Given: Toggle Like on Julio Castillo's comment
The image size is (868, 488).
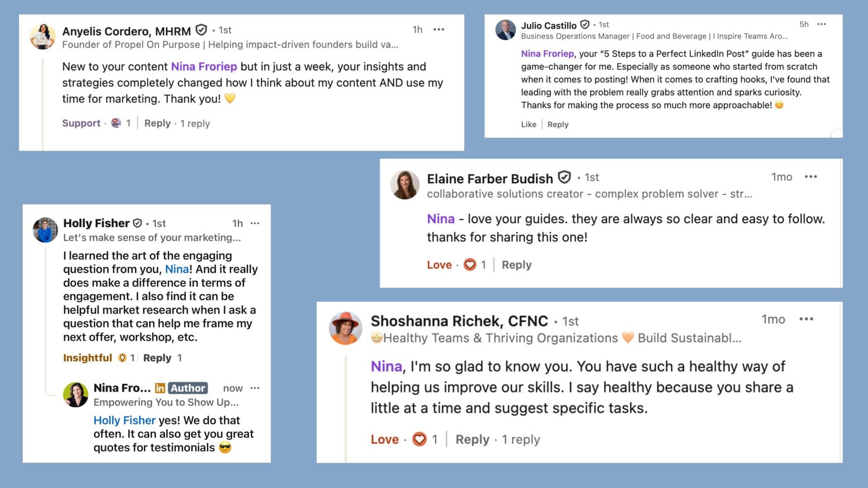Looking at the screenshot, I should 529,125.
